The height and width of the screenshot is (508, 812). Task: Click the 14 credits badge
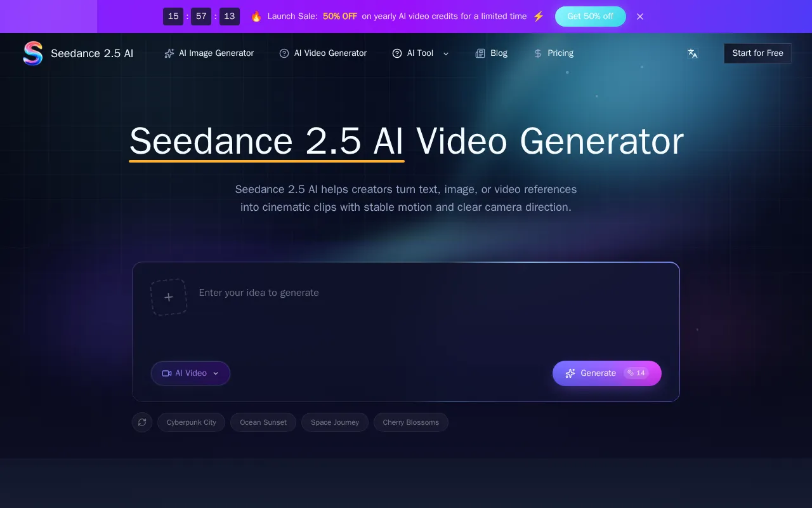[x=636, y=373]
